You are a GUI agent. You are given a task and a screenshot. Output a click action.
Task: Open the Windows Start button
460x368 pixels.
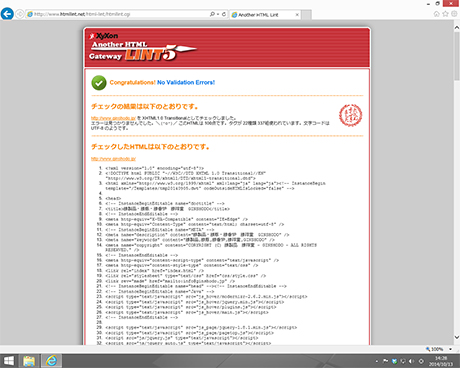[x=9, y=361]
